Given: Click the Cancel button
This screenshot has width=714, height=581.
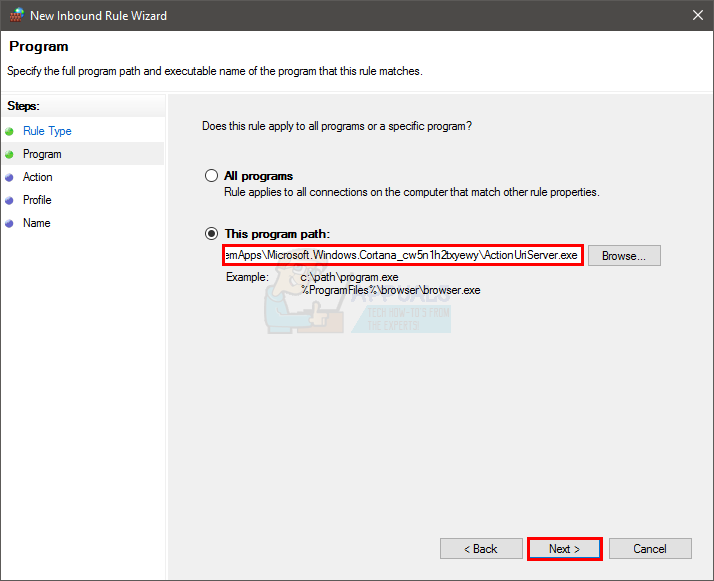Looking at the screenshot, I should click(x=650, y=549).
